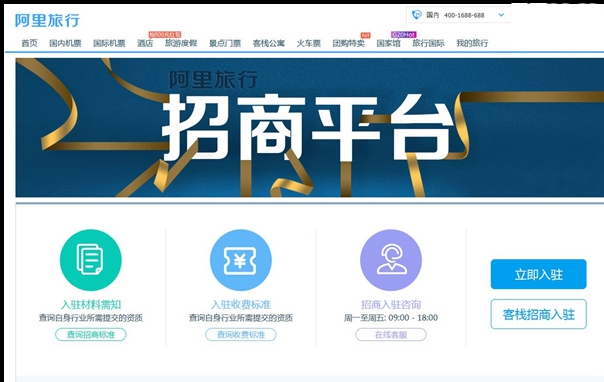
Task: Click the 查询收费标准 button
Action: [x=241, y=335]
